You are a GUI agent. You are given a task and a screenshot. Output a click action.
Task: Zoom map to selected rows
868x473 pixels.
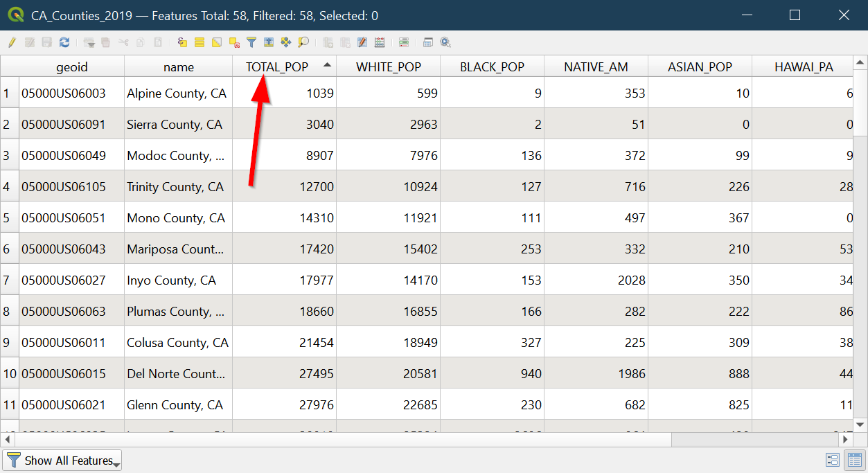click(303, 42)
